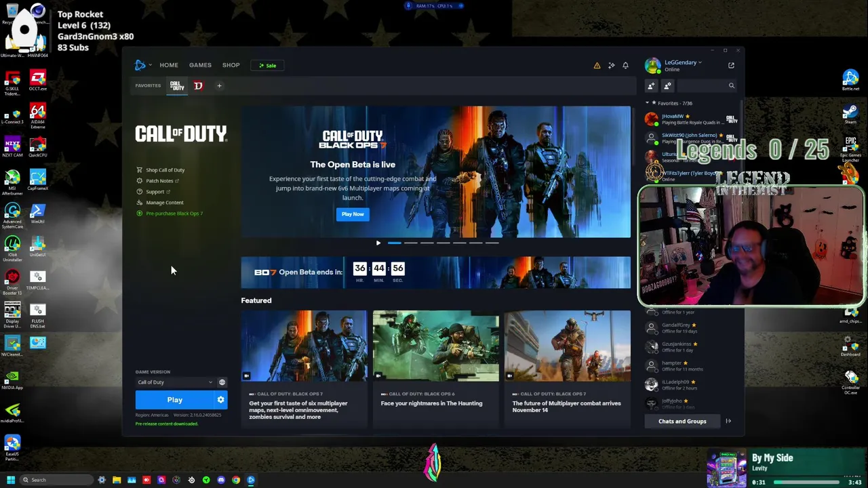
Task: Resume banner carousel with play icon
Action: [x=378, y=243]
